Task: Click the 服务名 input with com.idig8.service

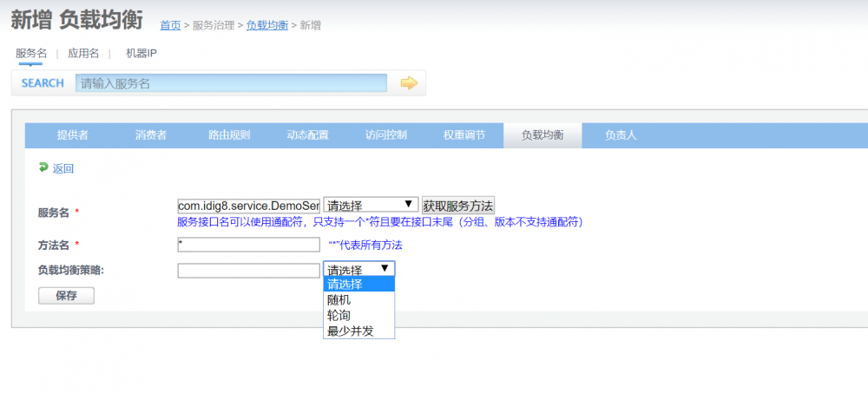Action: pos(248,206)
